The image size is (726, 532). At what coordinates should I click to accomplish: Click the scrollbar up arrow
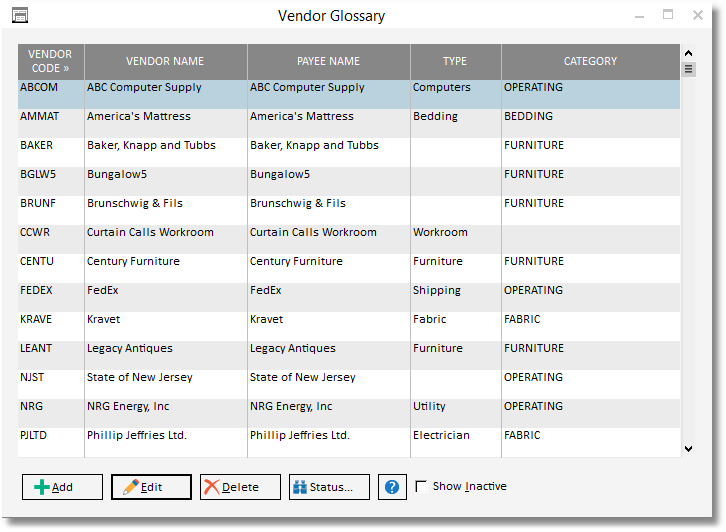688,53
